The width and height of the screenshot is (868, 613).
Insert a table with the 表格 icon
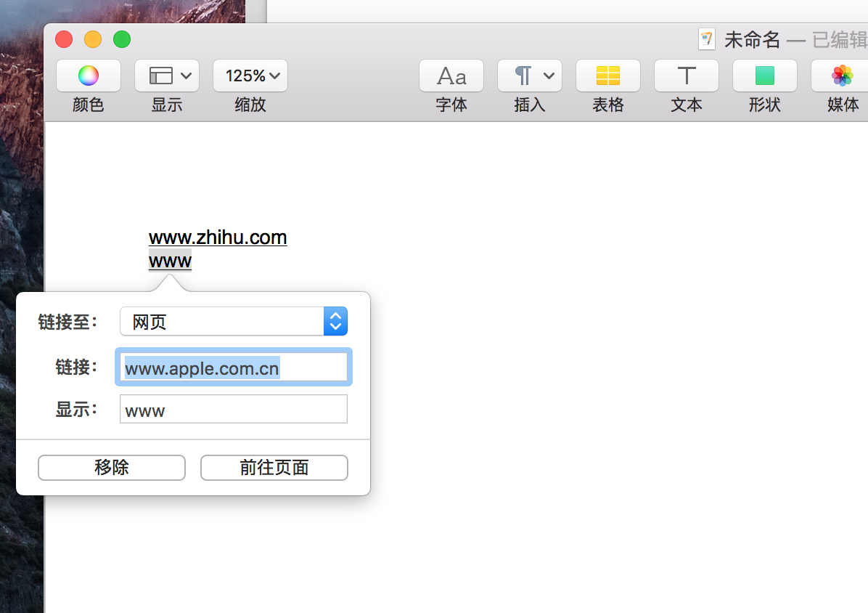coord(608,76)
